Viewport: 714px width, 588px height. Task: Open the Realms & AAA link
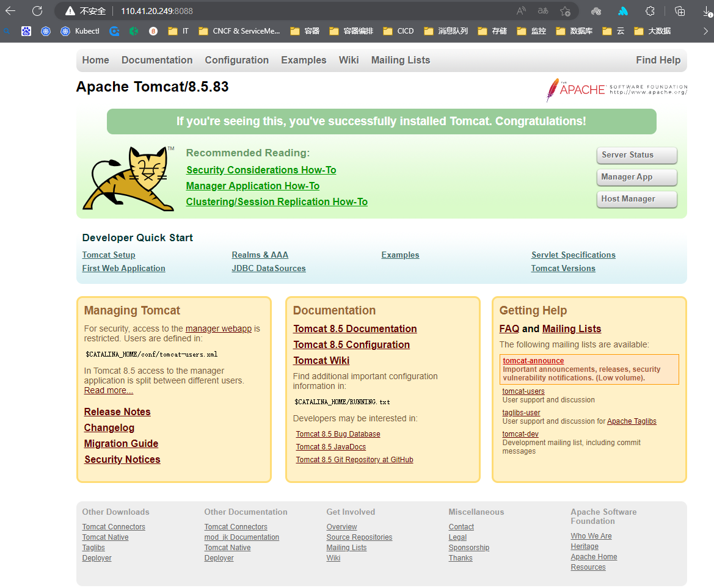260,255
